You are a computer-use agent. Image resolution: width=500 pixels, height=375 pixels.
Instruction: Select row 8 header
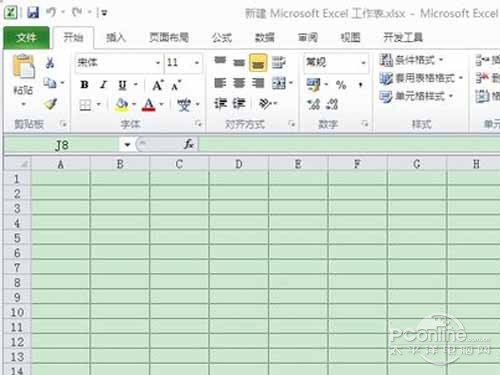[x=17, y=282]
